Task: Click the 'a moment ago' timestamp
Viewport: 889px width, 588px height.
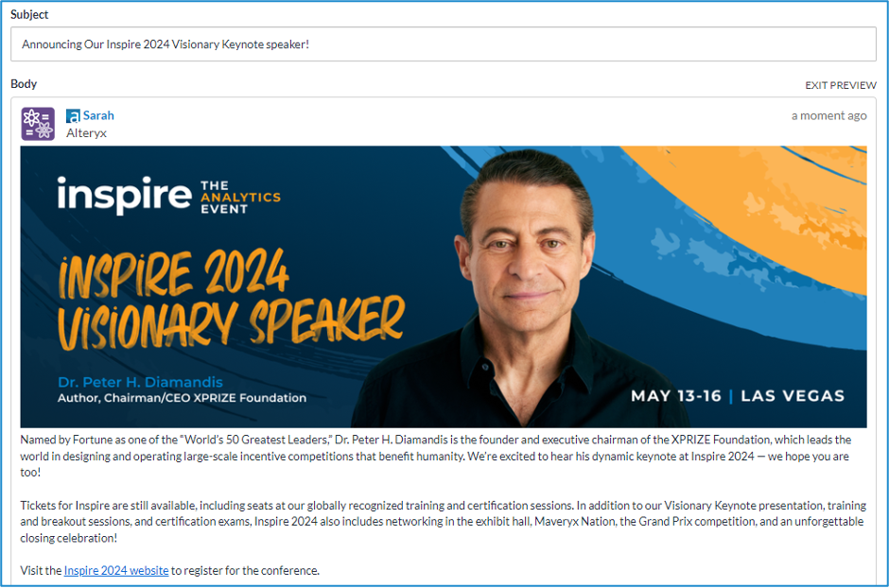Action: (x=828, y=114)
